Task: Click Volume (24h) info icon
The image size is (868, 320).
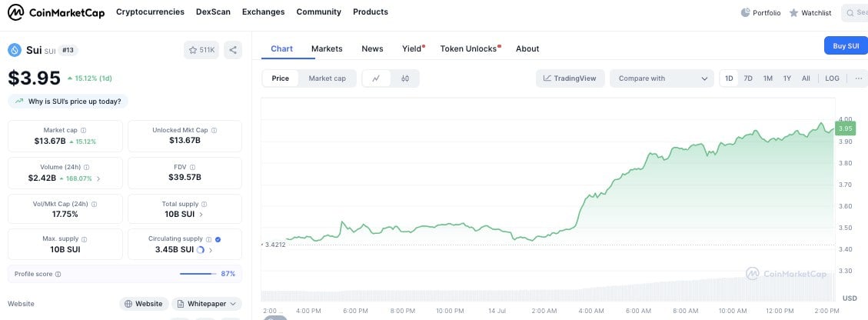Action: tap(87, 167)
